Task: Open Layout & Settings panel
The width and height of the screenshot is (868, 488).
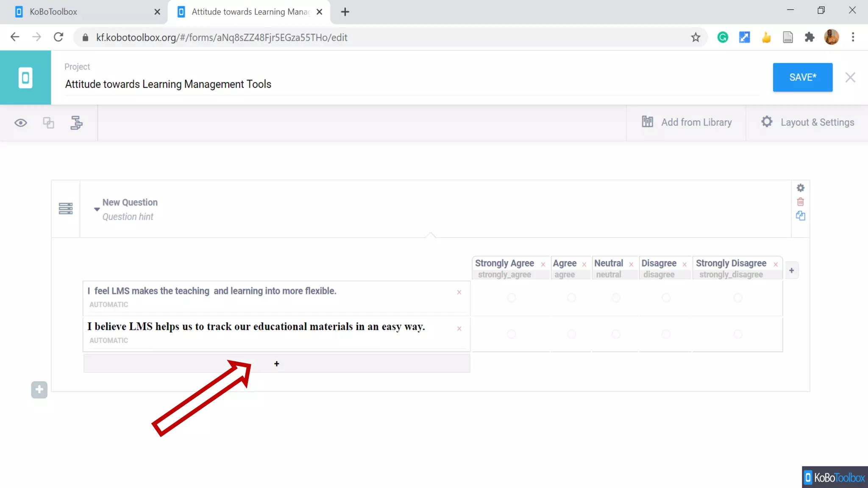Action: click(x=808, y=122)
